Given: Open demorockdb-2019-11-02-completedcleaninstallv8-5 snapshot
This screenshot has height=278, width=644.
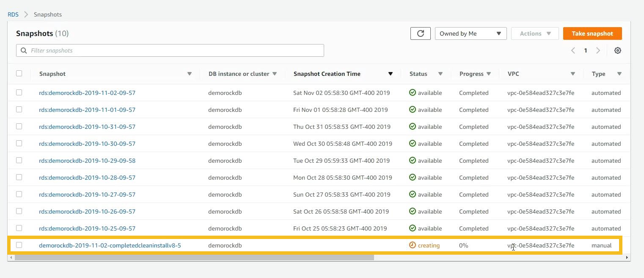Looking at the screenshot, I should [x=110, y=245].
